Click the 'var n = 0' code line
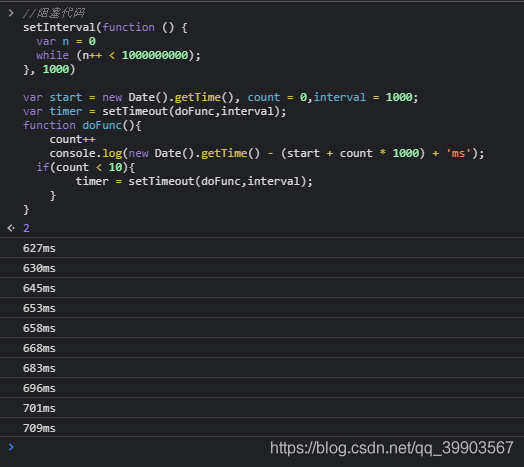 pyautogui.click(x=66, y=41)
